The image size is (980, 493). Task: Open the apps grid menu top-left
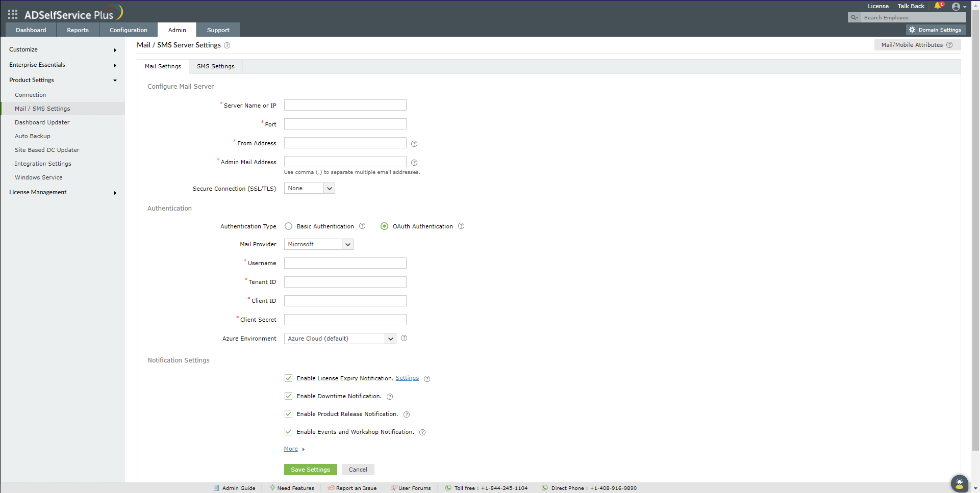click(x=12, y=14)
